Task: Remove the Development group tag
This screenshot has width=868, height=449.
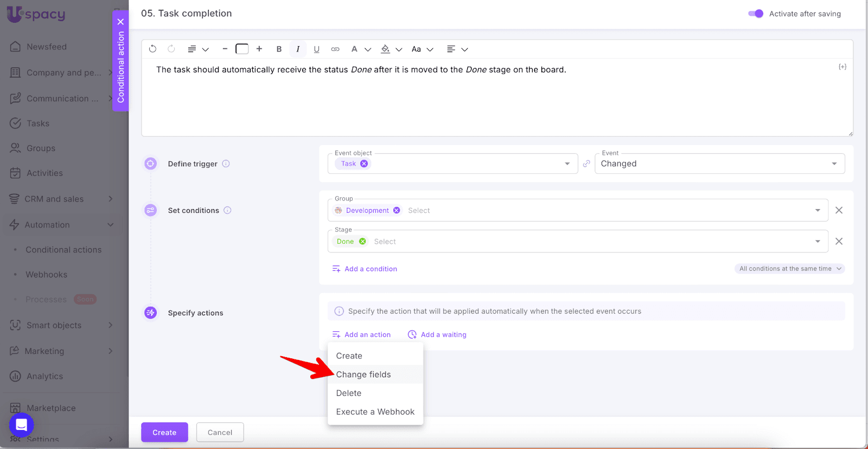Action: click(397, 211)
